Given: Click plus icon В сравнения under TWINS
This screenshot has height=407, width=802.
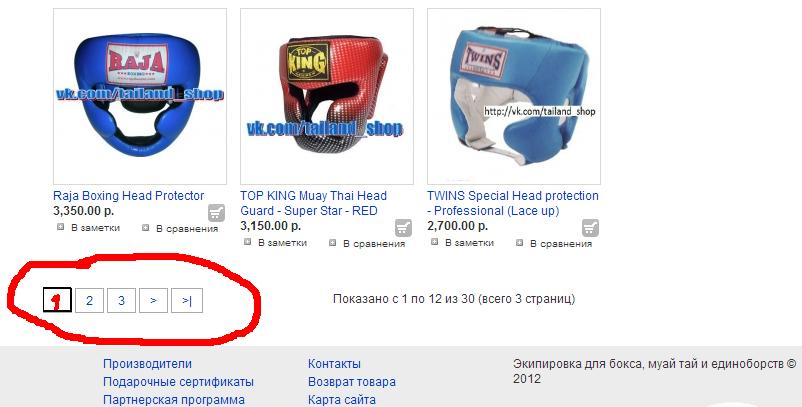Looking at the screenshot, I should 520,243.
